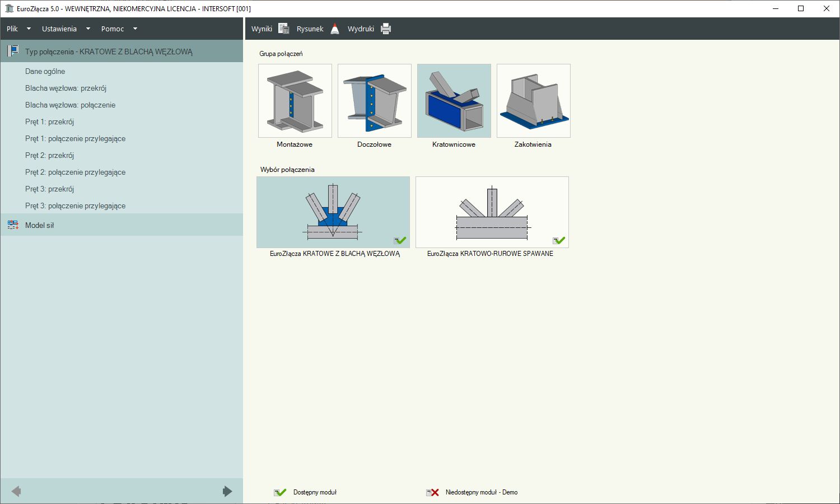
Task: Open the Pomoc menu
Action: click(113, 29)
